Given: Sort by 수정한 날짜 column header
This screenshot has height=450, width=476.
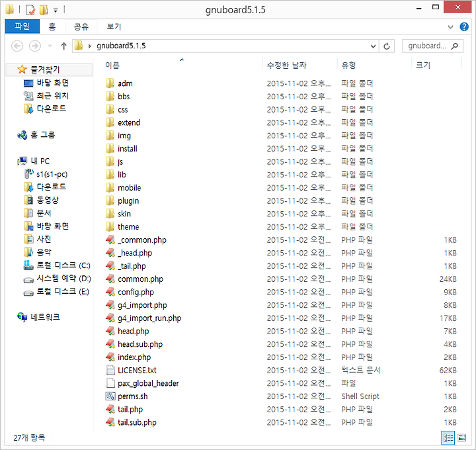Looking at the screenshot, I should coord(286,65).
